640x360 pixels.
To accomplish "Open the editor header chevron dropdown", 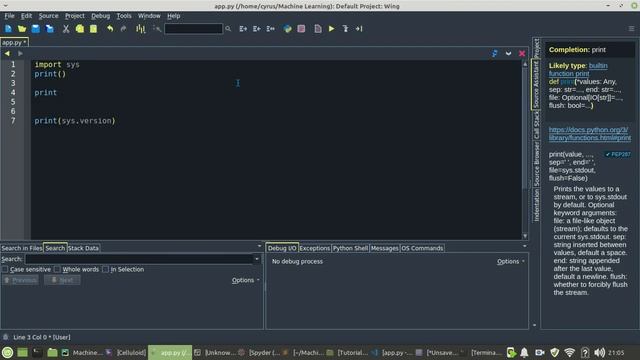I will click(508, 53).
